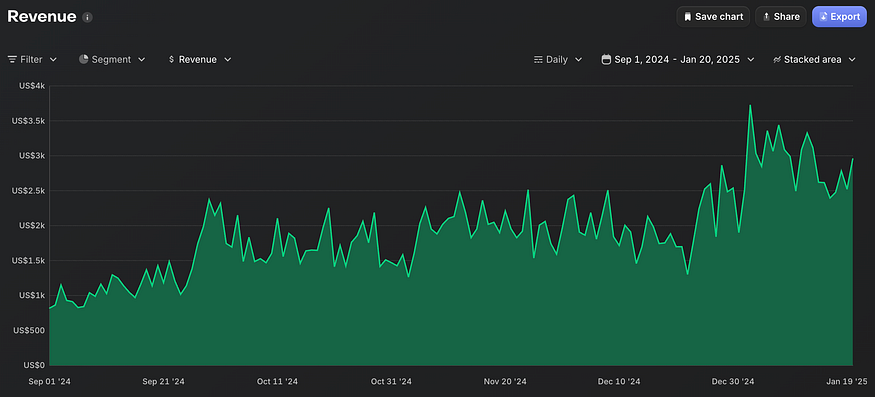The width and height of the screenshot is (875, 397).
Task: Open the Daily interval dropdown
Action: [558, 59]
